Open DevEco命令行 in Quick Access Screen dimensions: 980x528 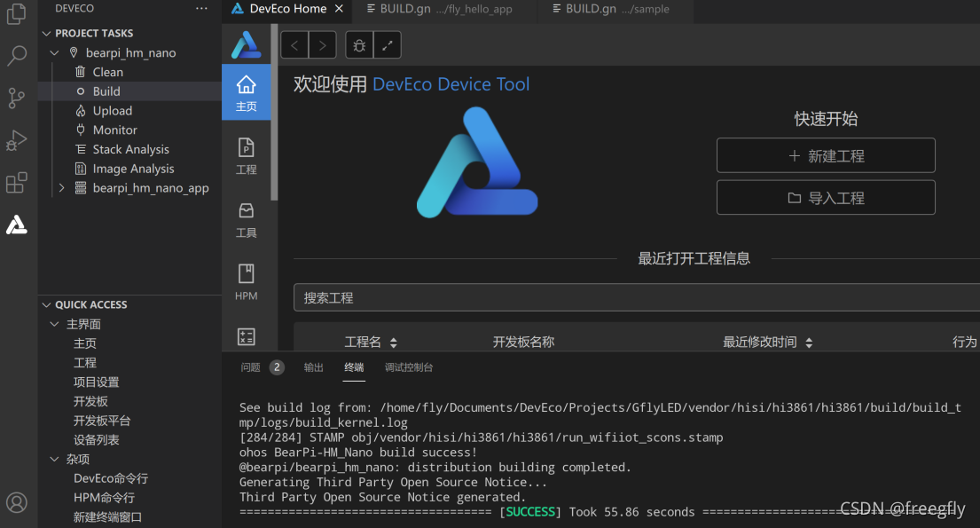[x=111, y=478]
